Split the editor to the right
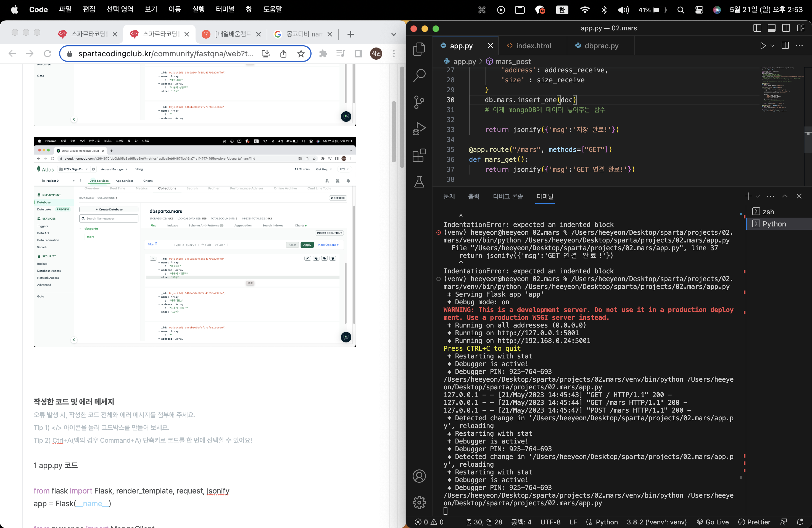812x528 pixels. 785,46
